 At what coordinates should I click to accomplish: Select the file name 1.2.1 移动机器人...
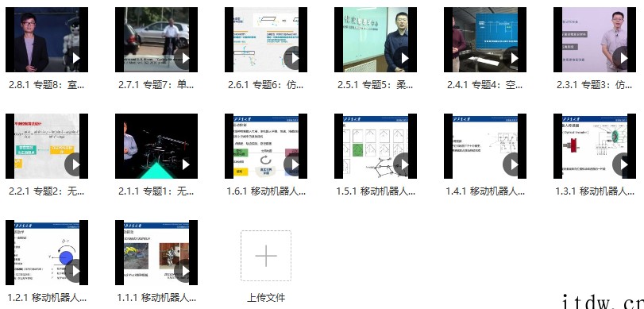[x=47, y=298]
